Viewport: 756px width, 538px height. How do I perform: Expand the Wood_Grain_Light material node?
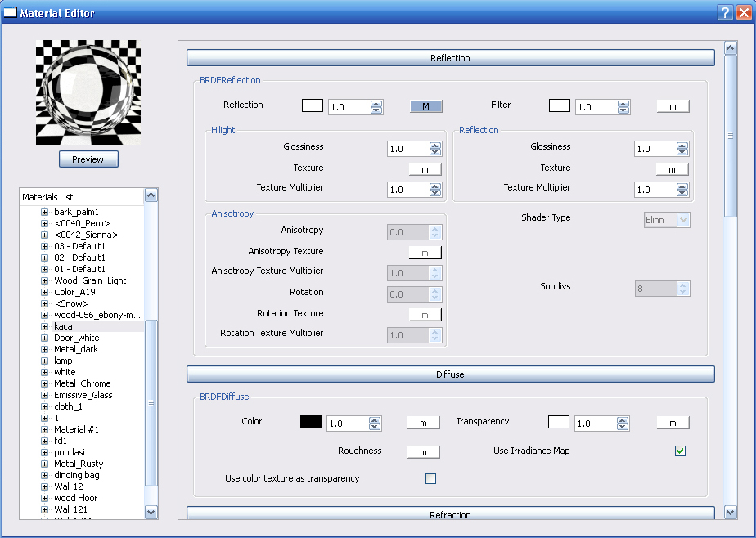pos(44,280)
